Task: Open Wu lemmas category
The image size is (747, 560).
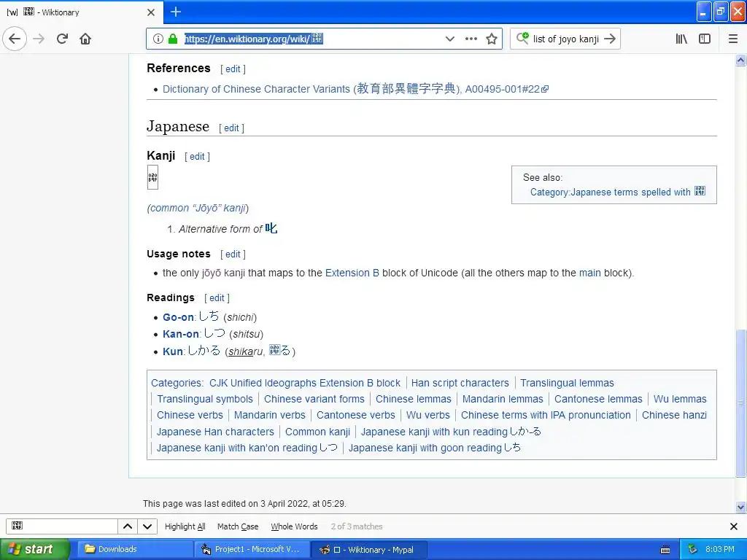Action: point(680,399)
